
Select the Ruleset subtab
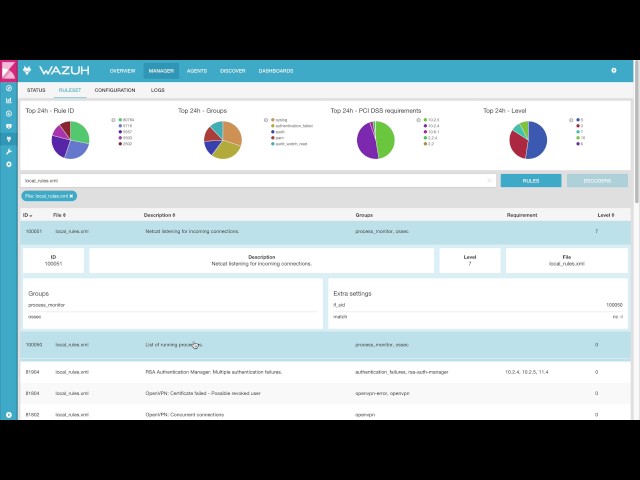(70, 90)
